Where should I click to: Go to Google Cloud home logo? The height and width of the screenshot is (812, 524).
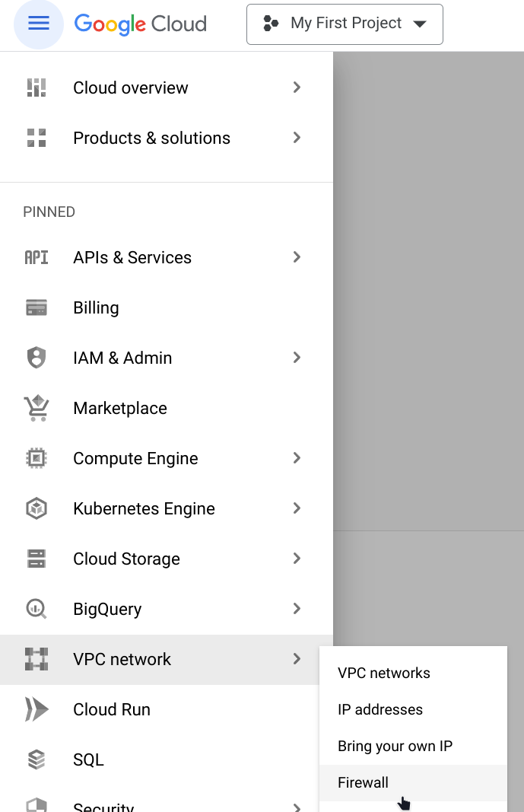tap(141, 24)
